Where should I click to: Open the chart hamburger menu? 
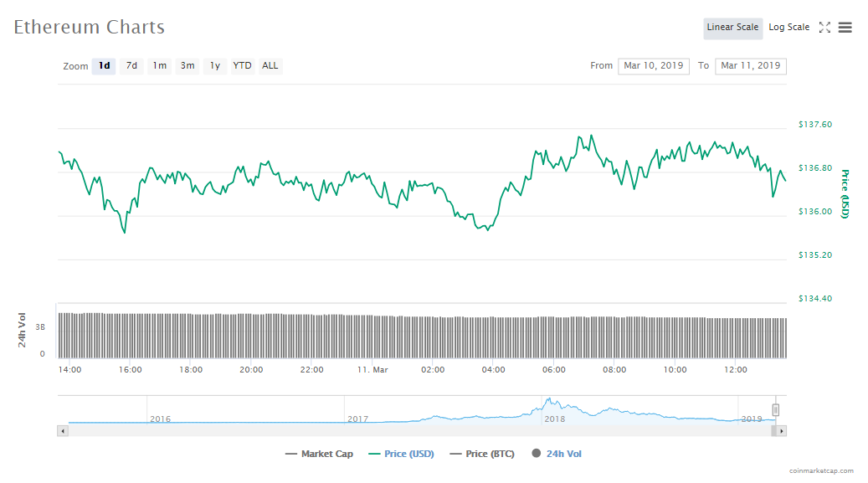click(x=845, y=28)
